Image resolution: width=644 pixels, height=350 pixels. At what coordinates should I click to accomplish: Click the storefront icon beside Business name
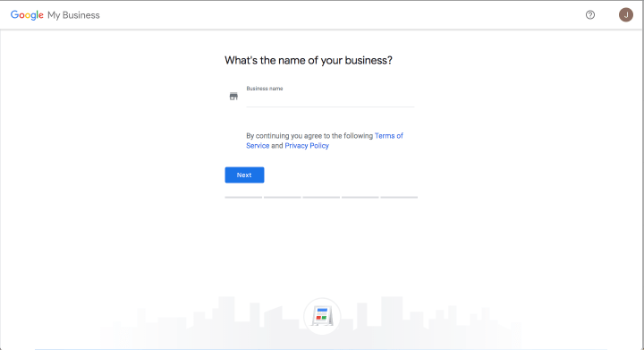[233, 96]
